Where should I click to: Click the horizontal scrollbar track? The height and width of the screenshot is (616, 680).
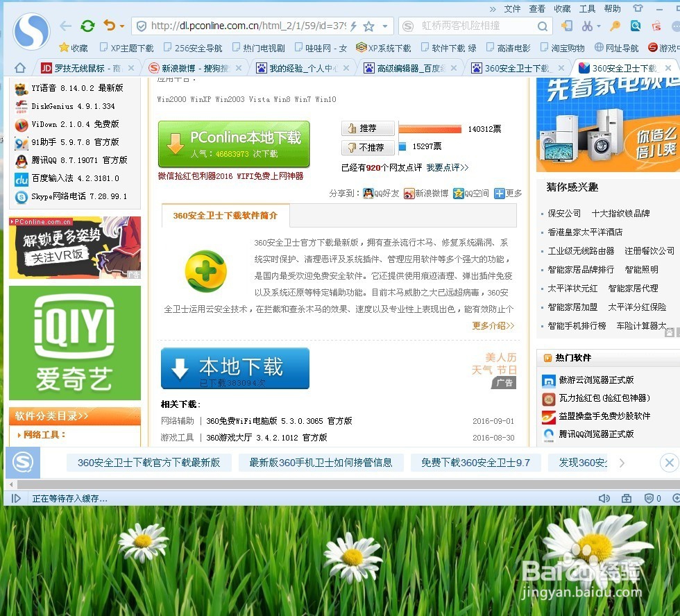coord(347,485)
